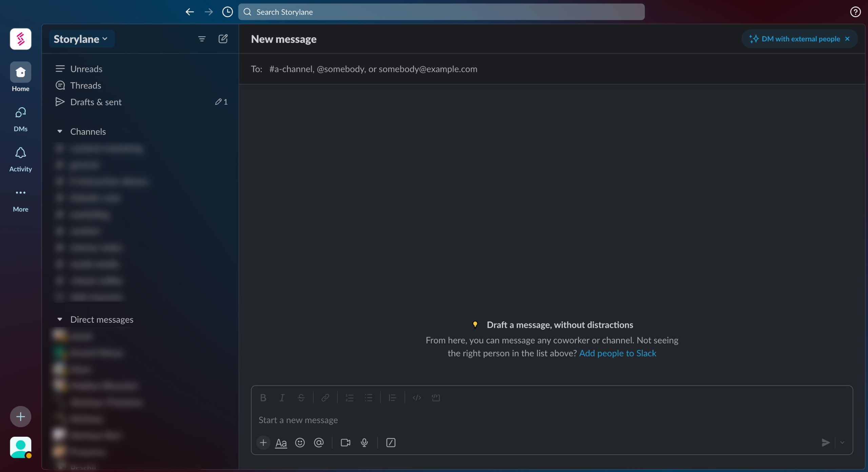The height and width of the screenshot is (472, 868).
Task: Record a video clip
Action: pyautogui.click(x=346, y=442)
